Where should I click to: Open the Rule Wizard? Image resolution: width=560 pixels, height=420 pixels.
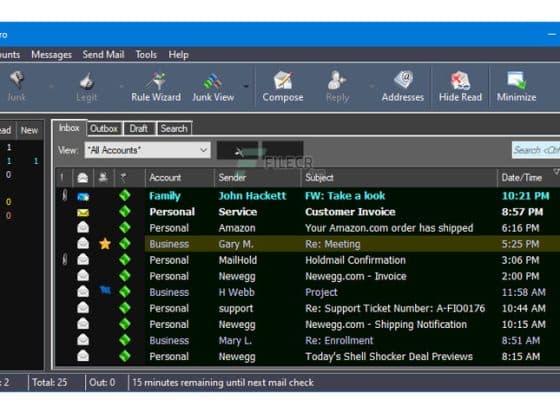pyautogui.click(x=156, y=86)
